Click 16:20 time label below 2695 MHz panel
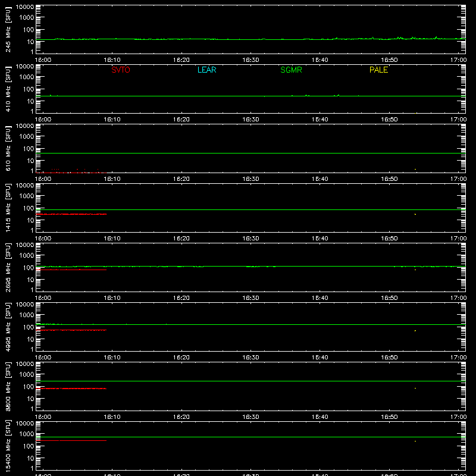The image size is (476, 476). [x=181, y=298]
